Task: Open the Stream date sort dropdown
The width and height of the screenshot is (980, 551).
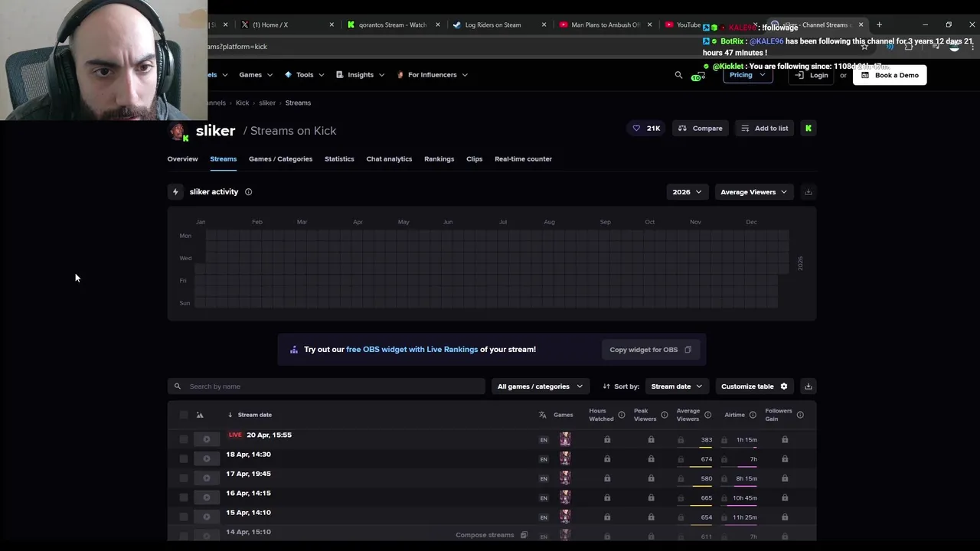Action: pos(676,386)
